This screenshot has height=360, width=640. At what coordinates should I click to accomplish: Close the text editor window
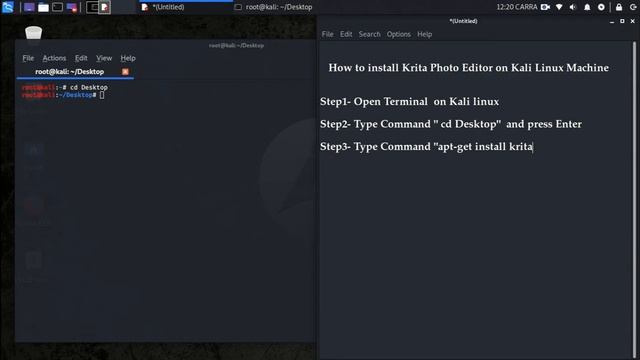(x=633, y=21)
